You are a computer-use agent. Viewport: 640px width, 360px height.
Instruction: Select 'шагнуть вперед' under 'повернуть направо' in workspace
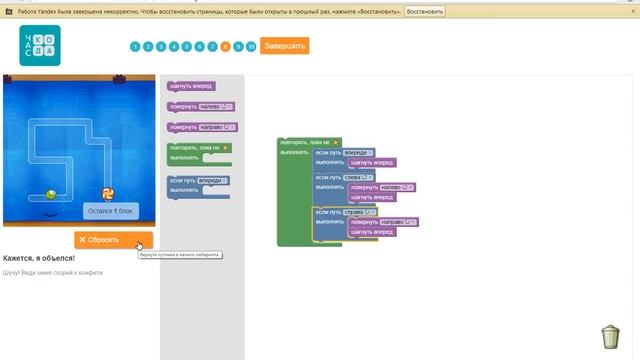(372, 232)
